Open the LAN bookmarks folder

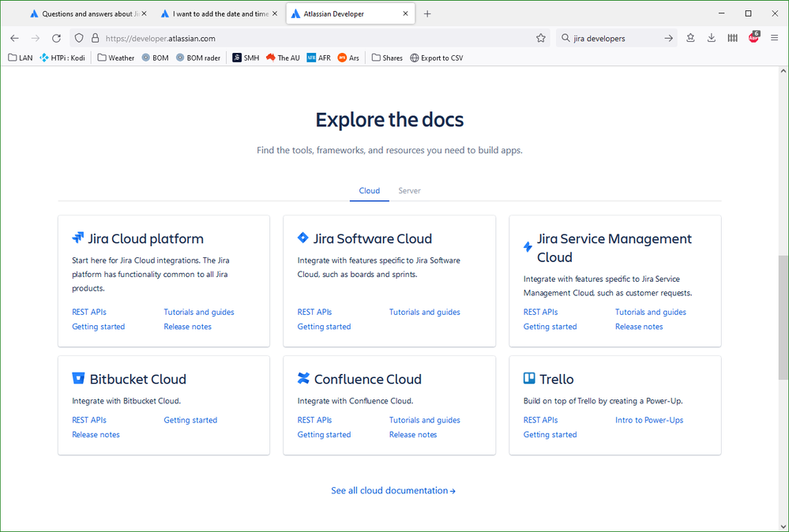pyautogui.click(x=19, y=57)
